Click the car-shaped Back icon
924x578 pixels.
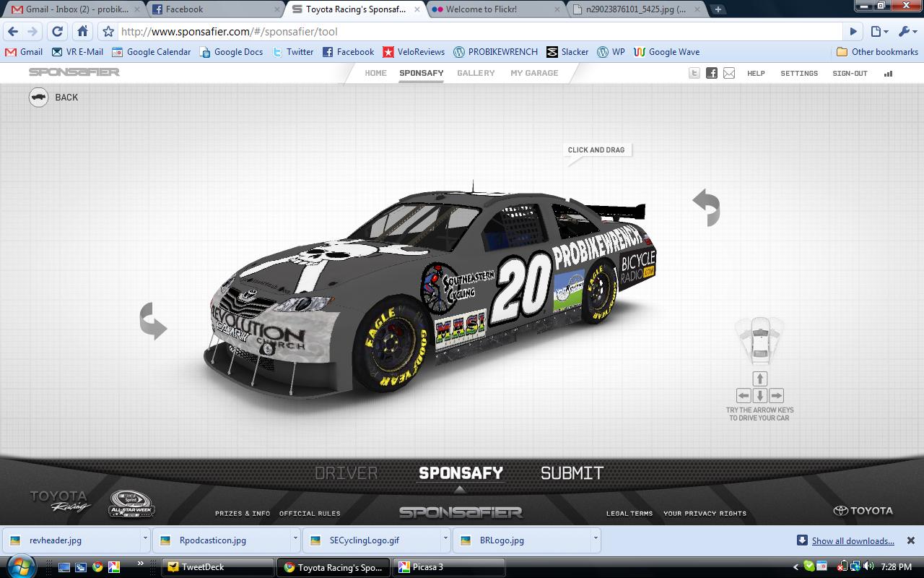(39, 98)
